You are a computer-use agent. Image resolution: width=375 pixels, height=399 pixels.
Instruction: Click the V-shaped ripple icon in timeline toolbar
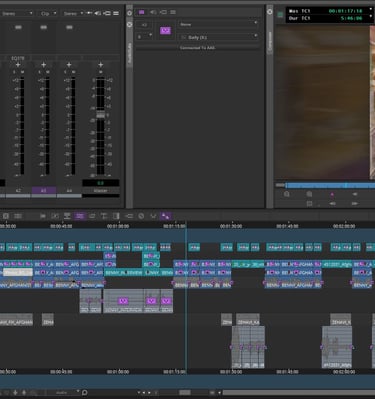153,216
